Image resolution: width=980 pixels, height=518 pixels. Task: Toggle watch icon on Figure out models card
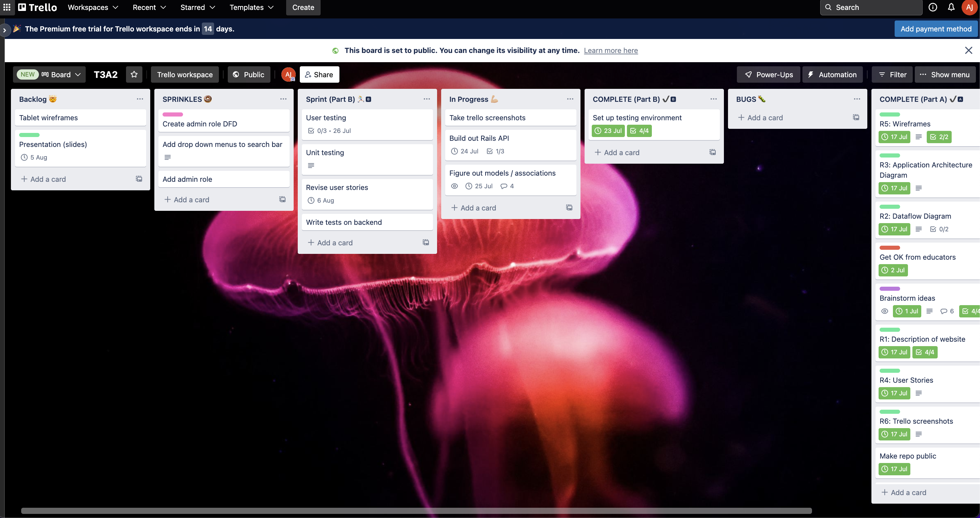click(454, 186)
